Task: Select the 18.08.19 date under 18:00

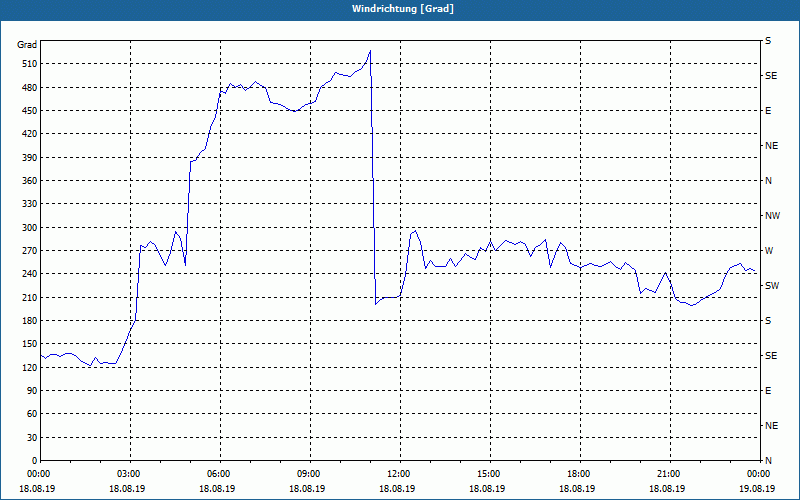Action: coord(577,488)
